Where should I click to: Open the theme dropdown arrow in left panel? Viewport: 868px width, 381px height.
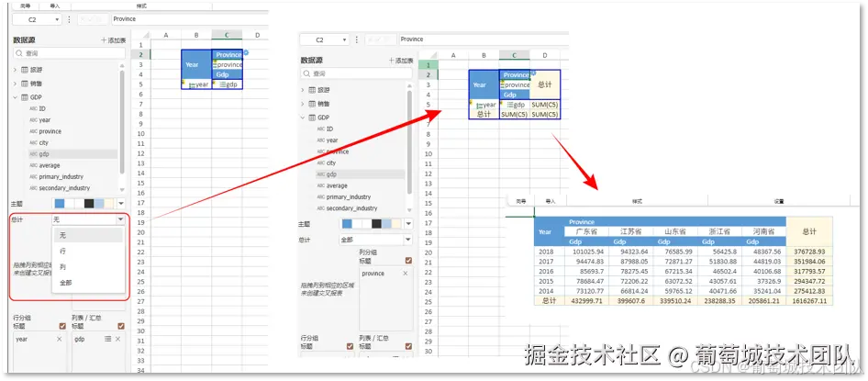point(121,203)
